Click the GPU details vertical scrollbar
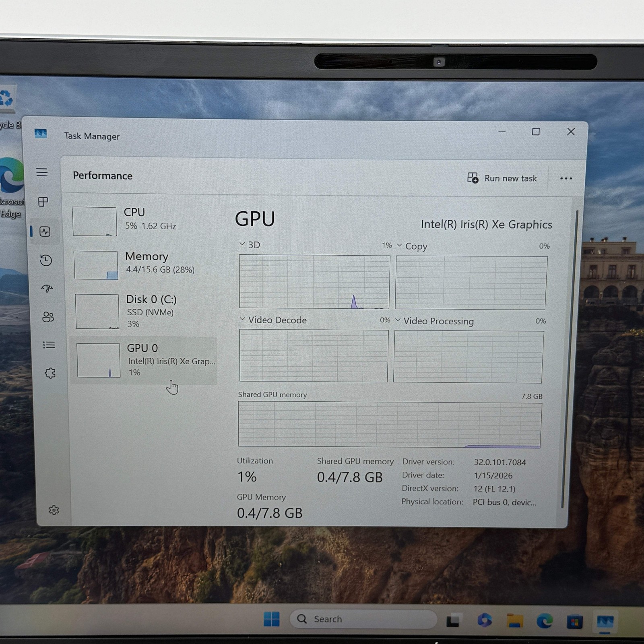Viewport: 644px width, 644px height. point(570,358)
